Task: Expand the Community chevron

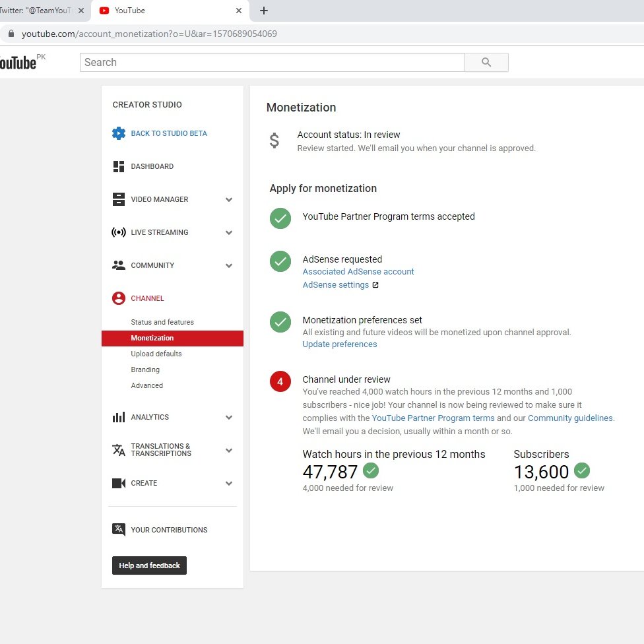Action: point(229,266)
